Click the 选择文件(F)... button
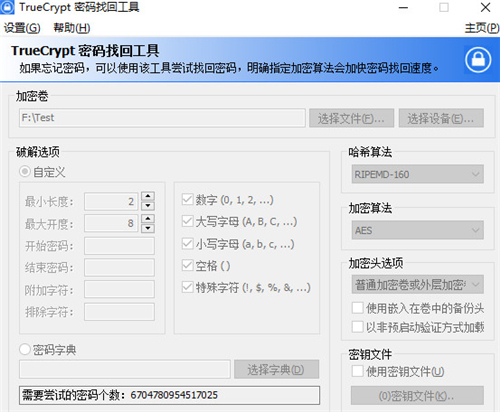This screenshot has width=500, height=412. click(x=351, y=118)
